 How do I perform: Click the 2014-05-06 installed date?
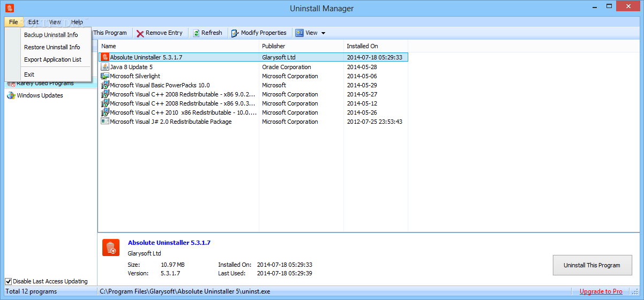pos(362,76)
